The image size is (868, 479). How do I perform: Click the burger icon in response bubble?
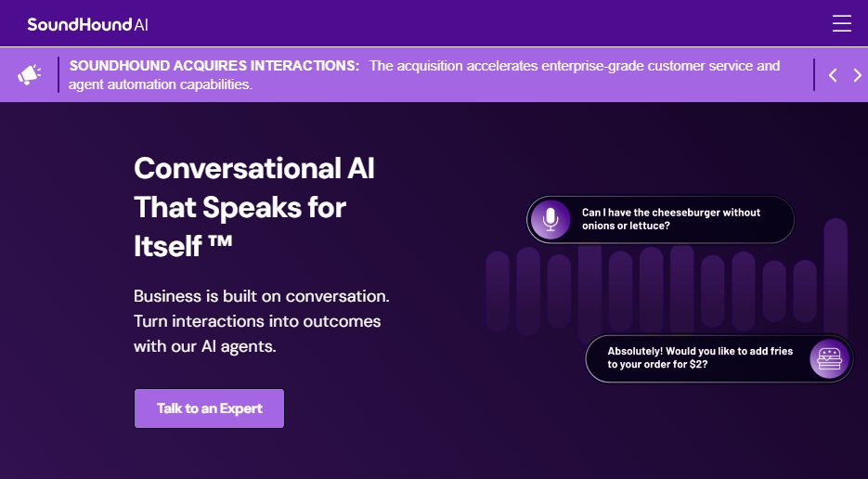(x=829, y=359)
